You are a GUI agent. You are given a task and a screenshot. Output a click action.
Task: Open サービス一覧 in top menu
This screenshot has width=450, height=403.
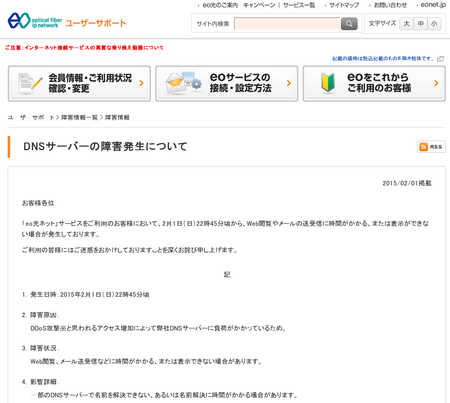[x=299, y=5]
